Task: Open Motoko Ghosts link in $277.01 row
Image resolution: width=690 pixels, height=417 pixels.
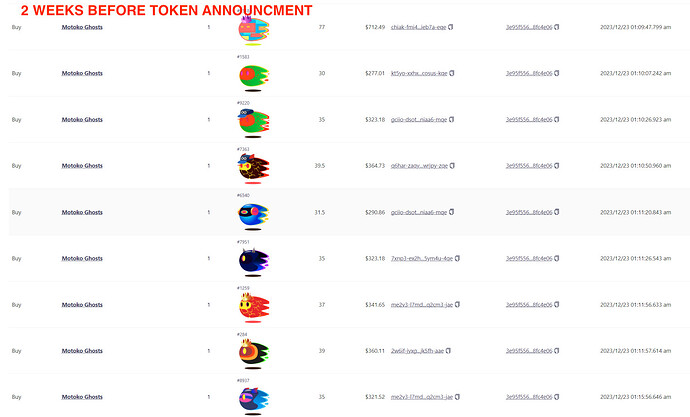Action: click(82, 73)
